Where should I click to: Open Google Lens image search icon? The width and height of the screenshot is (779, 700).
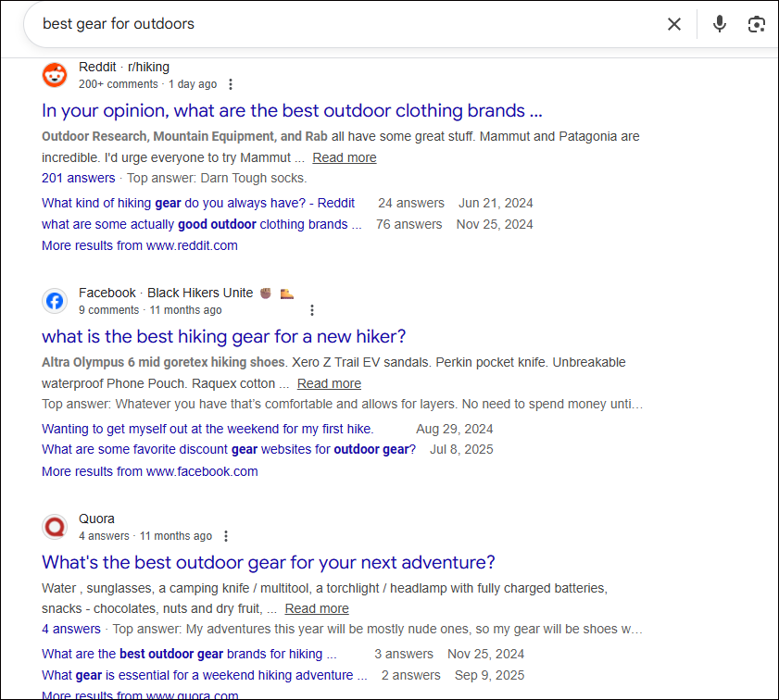757,24
